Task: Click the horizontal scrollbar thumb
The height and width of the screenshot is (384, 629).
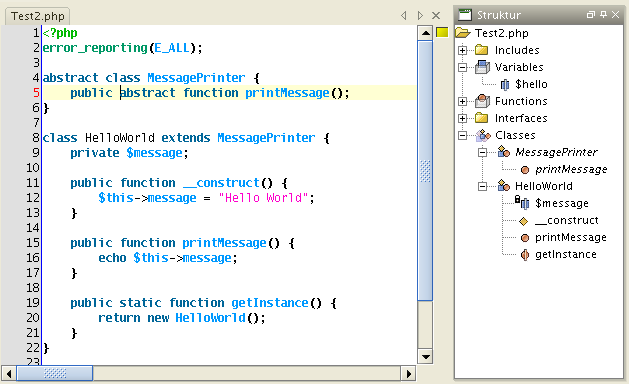Action: coord(55,374)
